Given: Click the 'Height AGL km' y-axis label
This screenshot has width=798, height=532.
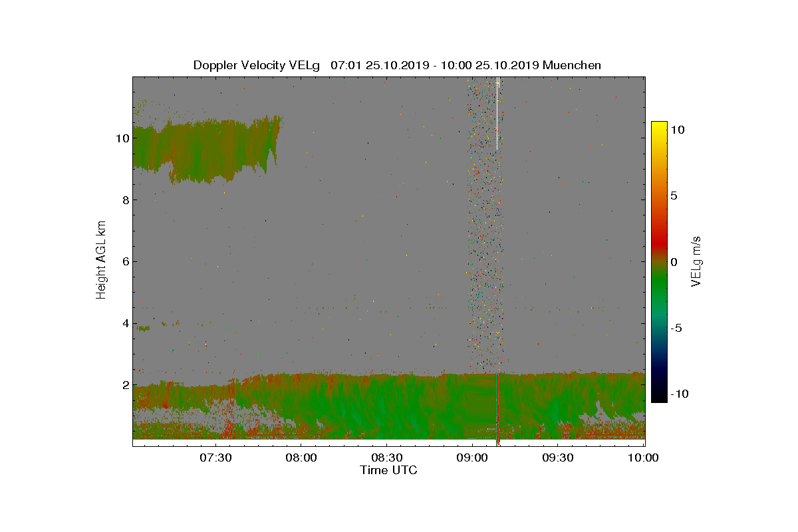Looking at the screenshot, I should pos(101,260).
